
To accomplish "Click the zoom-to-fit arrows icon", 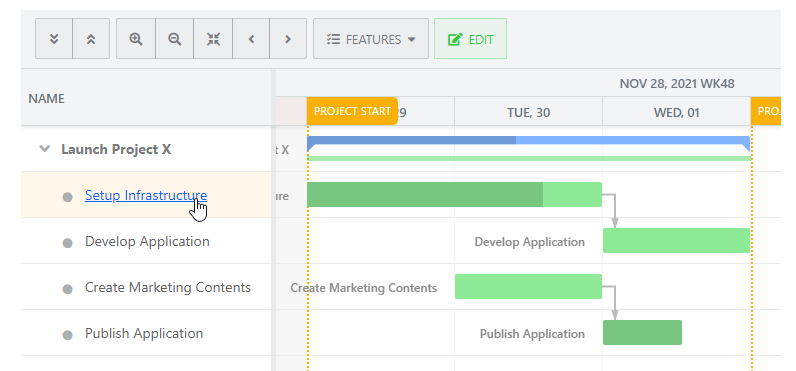I will pyautogui.click(x=213, y=39).
